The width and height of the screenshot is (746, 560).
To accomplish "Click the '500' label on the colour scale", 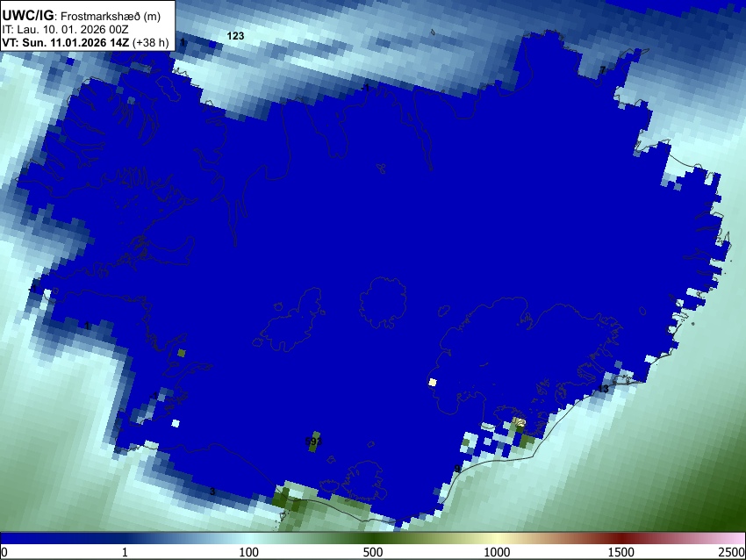I will click(x=372, y=552).
